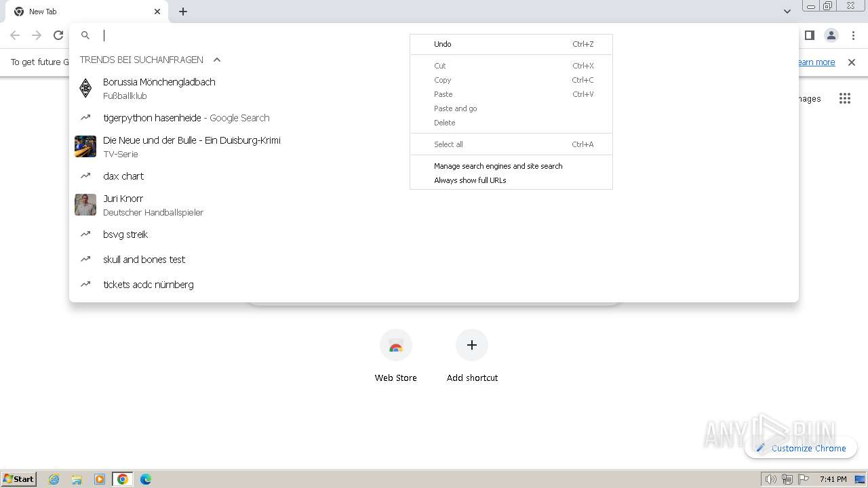Click Undo in the context menu
The width and height of the screenshot is (868, 488).
511,44
